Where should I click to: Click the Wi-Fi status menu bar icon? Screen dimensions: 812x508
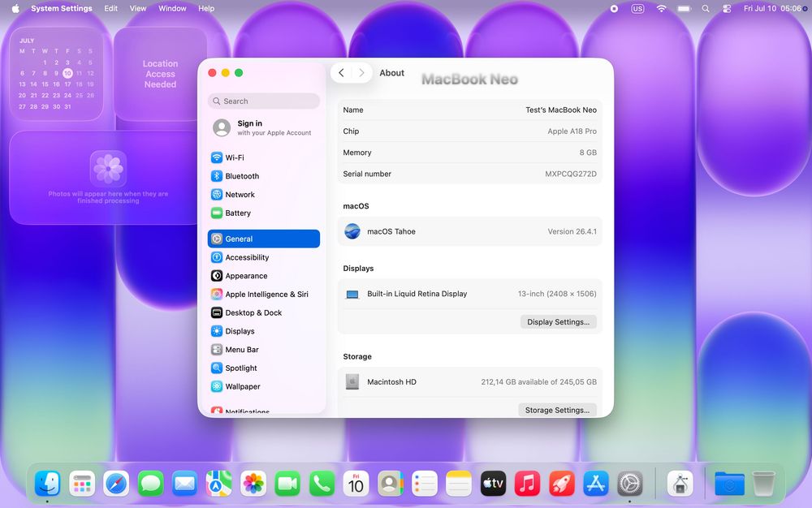[x=661, y=9]
